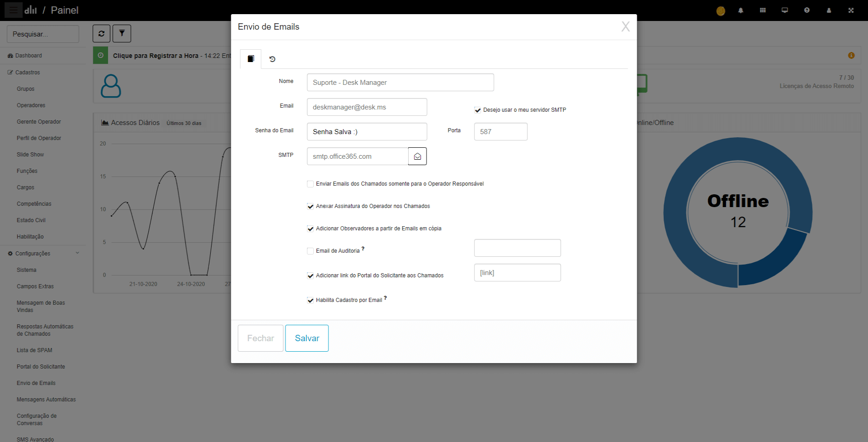868x442 pixels.
Task: Click the Fechar button
Action: (x=260, y=338)
